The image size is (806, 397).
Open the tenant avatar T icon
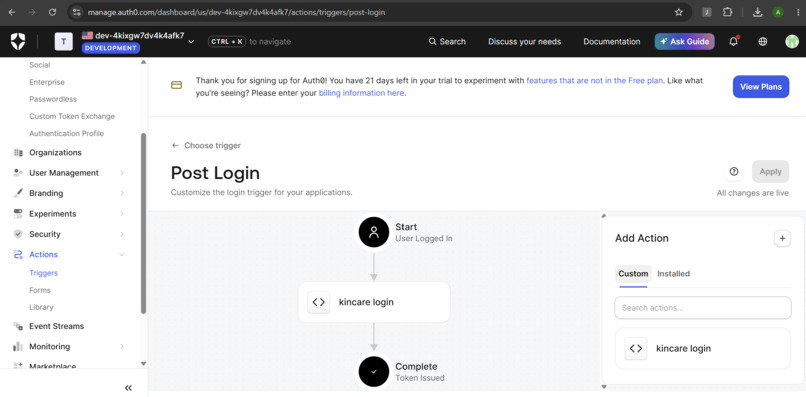(x=64, y=42)
